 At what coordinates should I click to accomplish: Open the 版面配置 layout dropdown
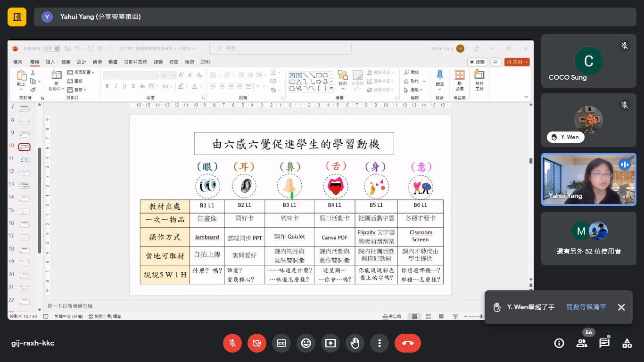click(83, 73)
